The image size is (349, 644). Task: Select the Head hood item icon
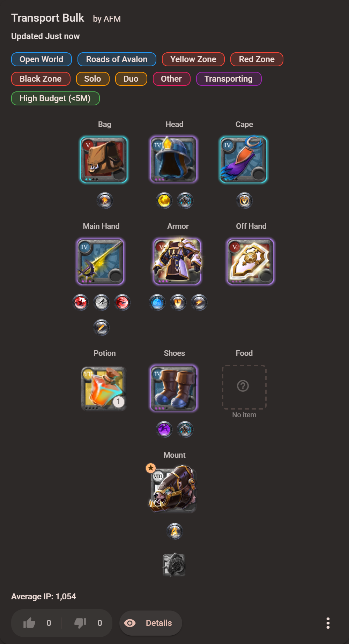(x=174, y=160)
